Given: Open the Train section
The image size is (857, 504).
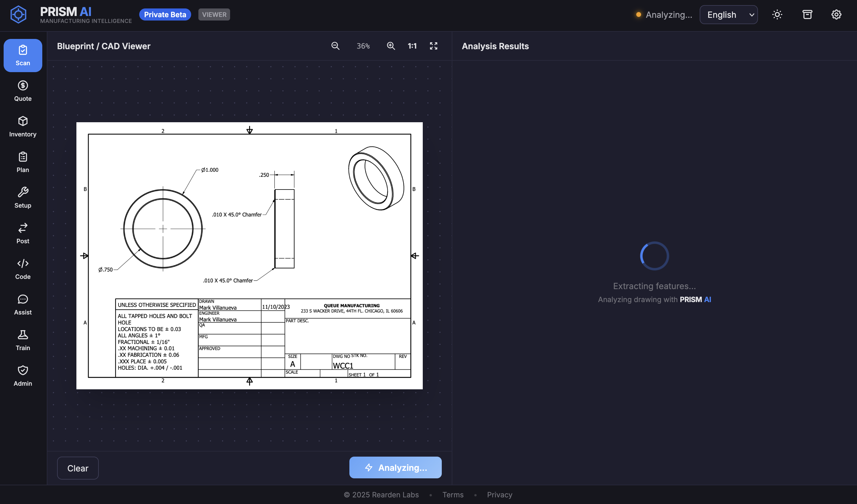Looking at the screenshot, I should coord(23,340).
